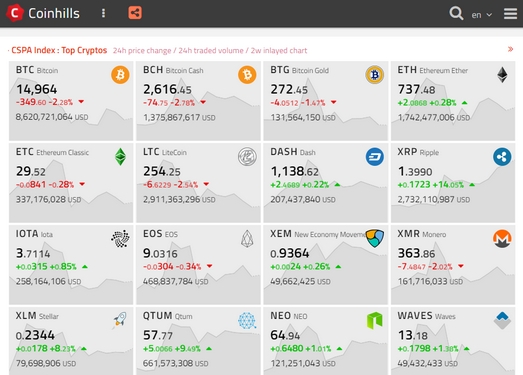Click the EOS triangular logo icon
Image resolution: width=523 pixels, height=375 pixels.
coord(247,239)
